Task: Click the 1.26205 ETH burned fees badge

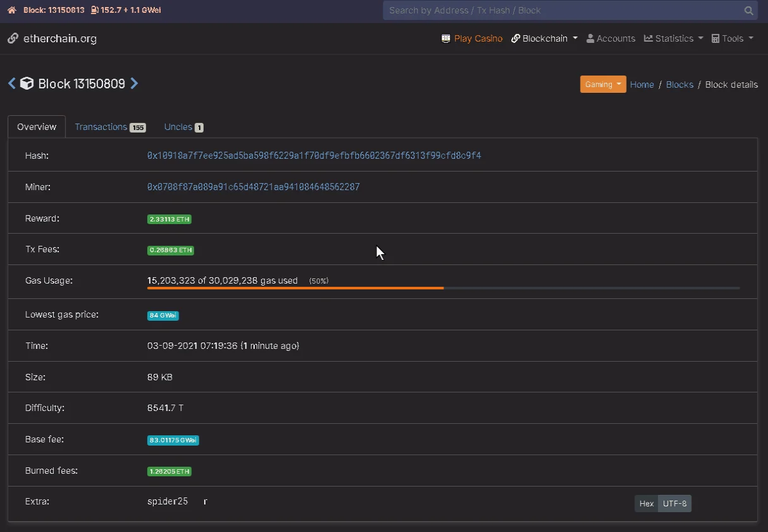Action: (170, 472)
